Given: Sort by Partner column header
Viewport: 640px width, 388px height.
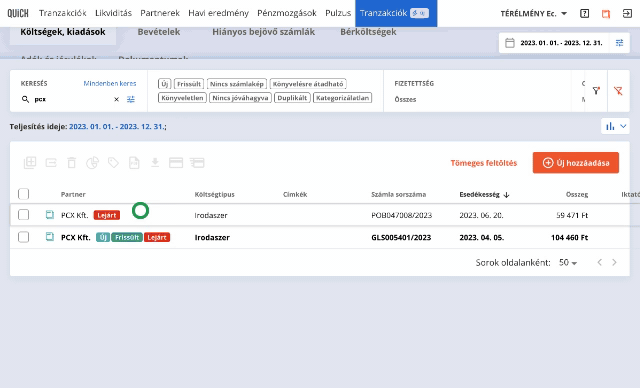Looking at the screenshot, I should point(73,195).
